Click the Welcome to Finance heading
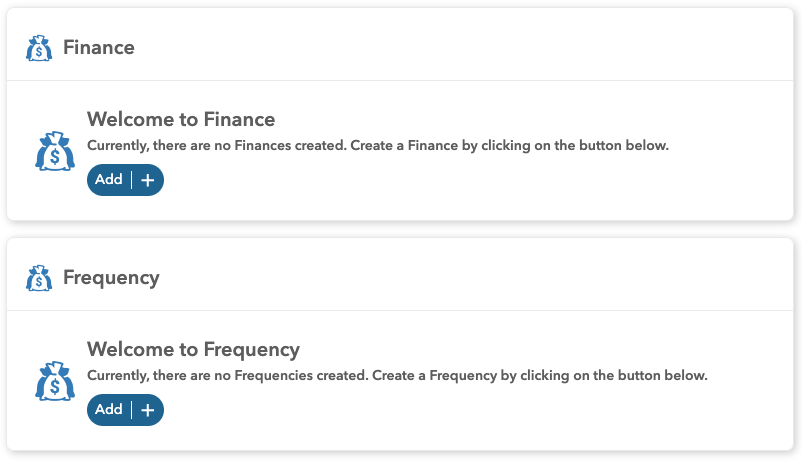 [x=181, y=120]
